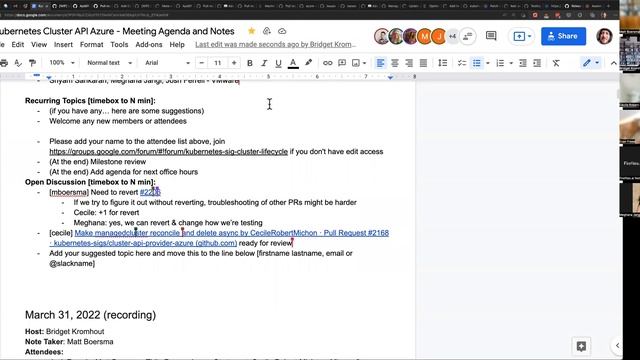
Task: Open line and paragraph spacing
Action: [442, 63]
